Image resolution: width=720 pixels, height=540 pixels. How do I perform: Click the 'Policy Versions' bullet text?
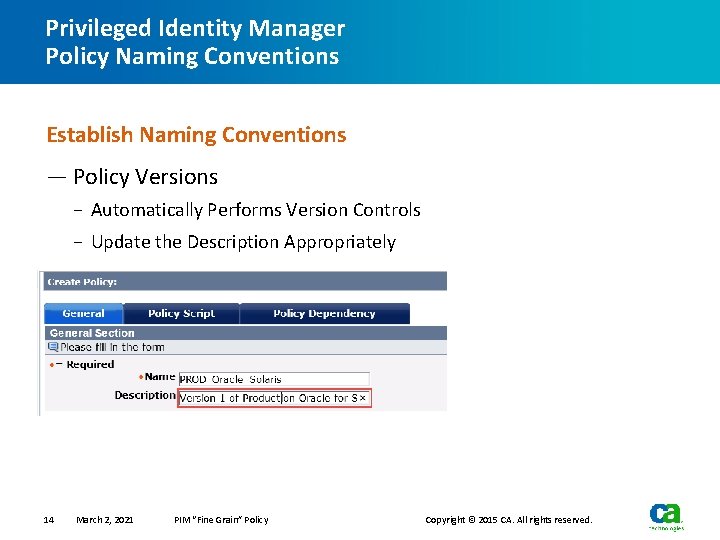[146, 177]
